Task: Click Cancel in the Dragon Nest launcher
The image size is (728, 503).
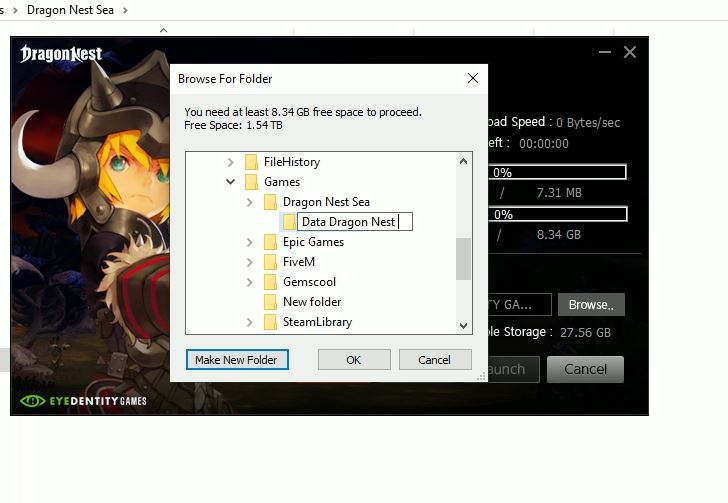Action: 585,369
